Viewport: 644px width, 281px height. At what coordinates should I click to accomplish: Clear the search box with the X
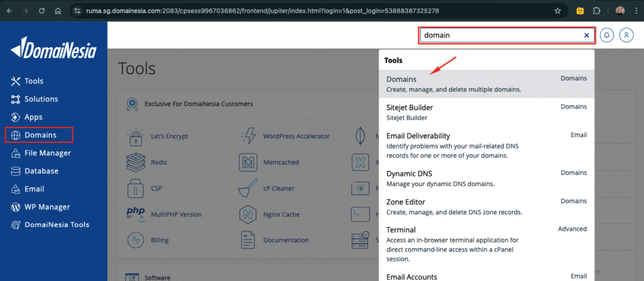click(587, 35)
